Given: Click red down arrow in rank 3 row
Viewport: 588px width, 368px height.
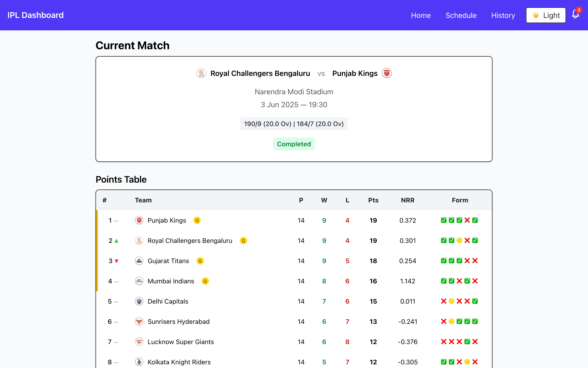Looking at the screenshot, I should [x=117, y=261].
